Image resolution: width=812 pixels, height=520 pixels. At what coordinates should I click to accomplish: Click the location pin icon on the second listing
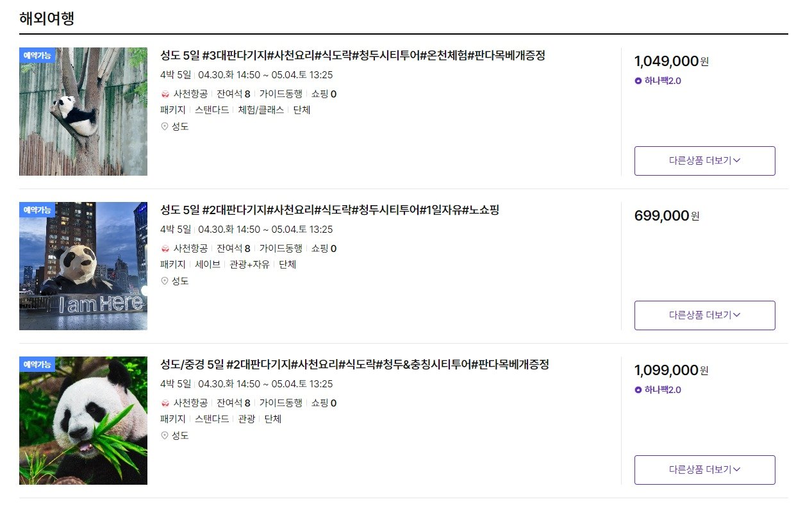(x=165, y=281)
